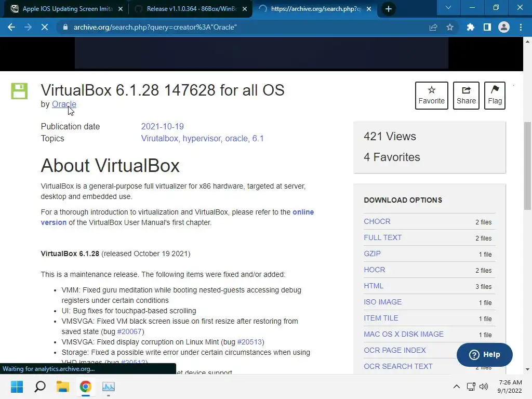532x399 pixels.
Task: Download the OCR PAGE INDEX option
Action: [395, 350]
